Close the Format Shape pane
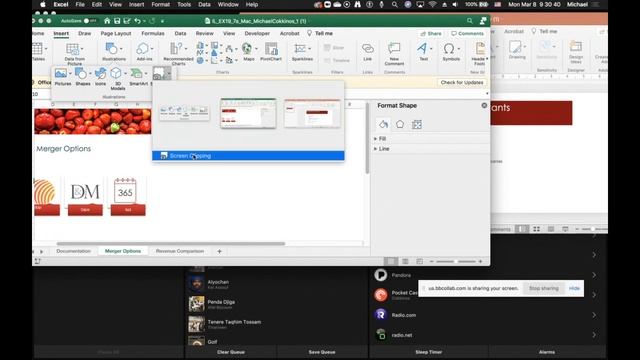 (484, 105)
